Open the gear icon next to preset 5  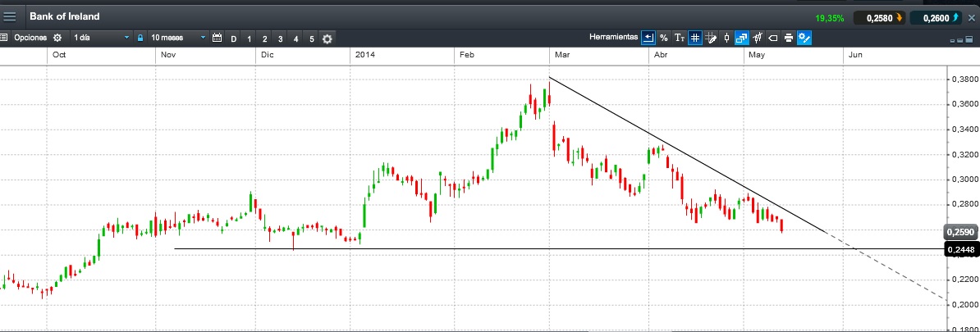(x=327, y=39)
